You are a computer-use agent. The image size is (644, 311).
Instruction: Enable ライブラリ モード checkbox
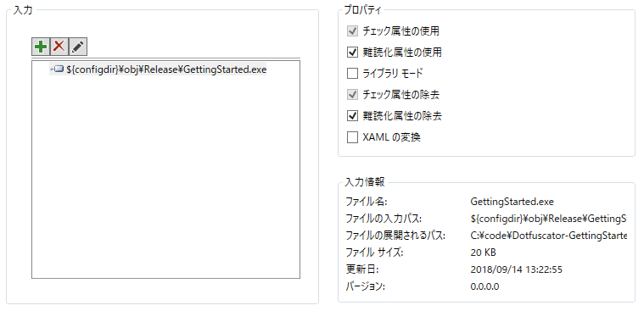[x=352, y=74]
